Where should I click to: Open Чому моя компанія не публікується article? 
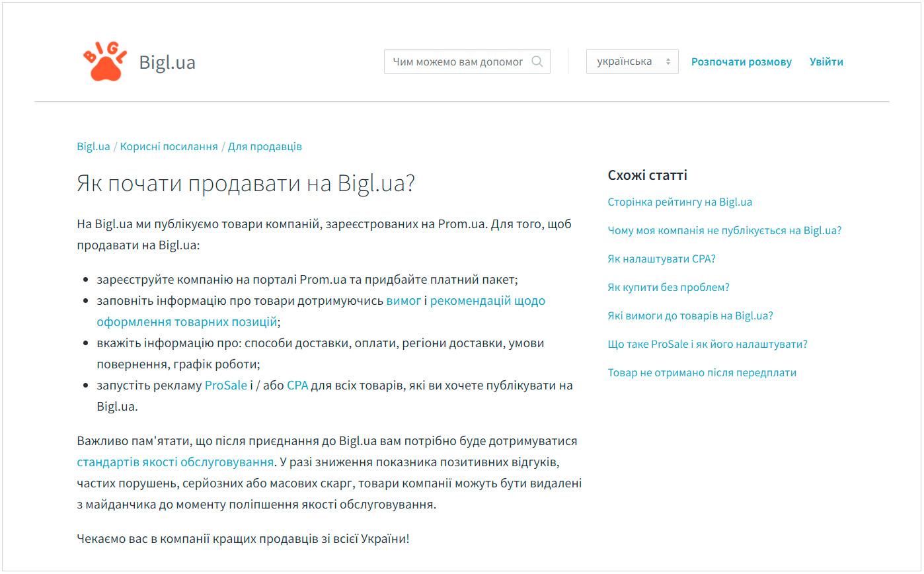(724, 231)
